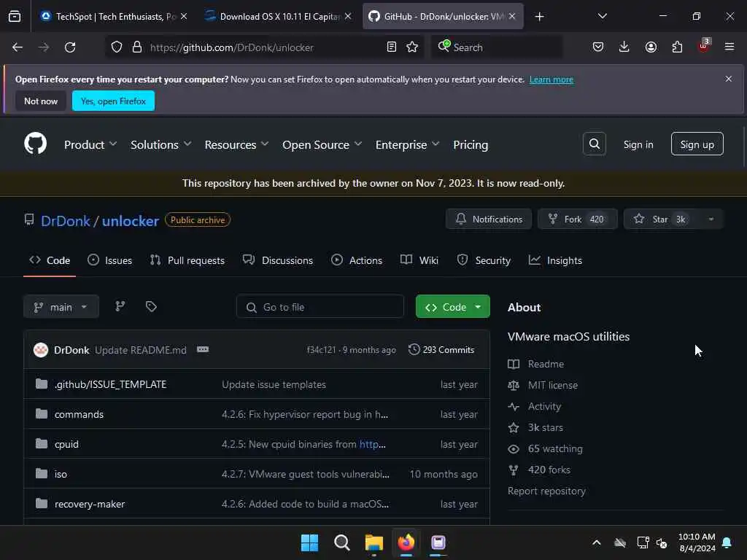The width and height of the screenshot is (747, 560).
Task: Switch to the Issues tab
Action: [x=110, y=260]
